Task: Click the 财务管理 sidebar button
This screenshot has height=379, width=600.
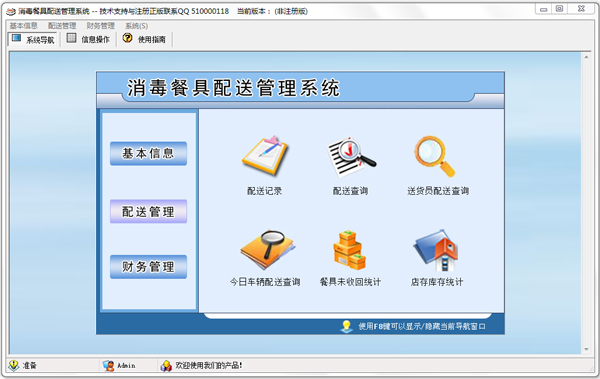Action: [148, 267]
